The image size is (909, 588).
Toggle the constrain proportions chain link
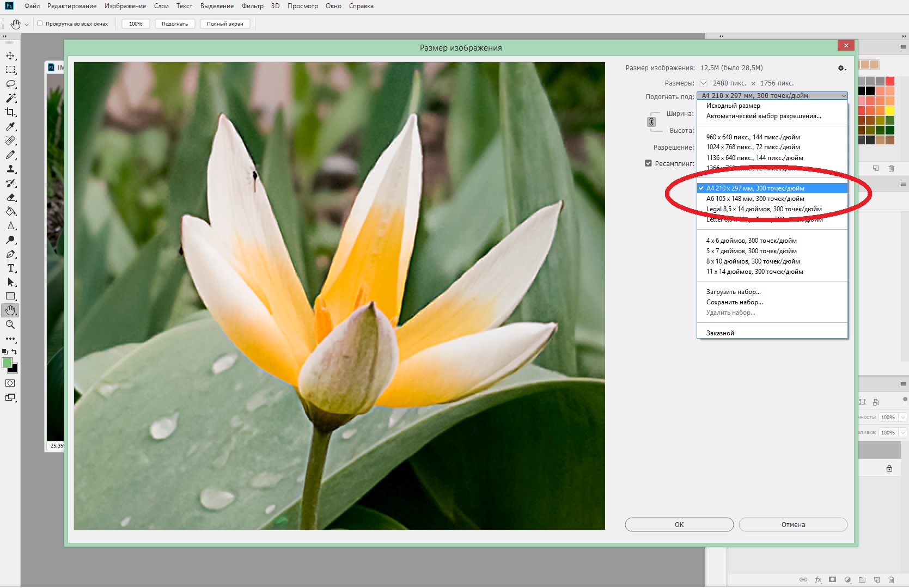point(651,122)
